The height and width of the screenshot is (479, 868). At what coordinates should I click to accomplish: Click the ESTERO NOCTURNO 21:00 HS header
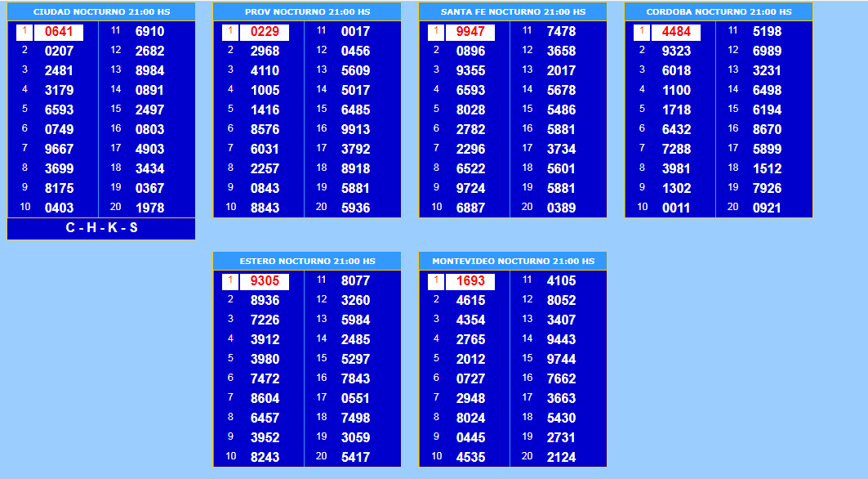tap(307, 262)
